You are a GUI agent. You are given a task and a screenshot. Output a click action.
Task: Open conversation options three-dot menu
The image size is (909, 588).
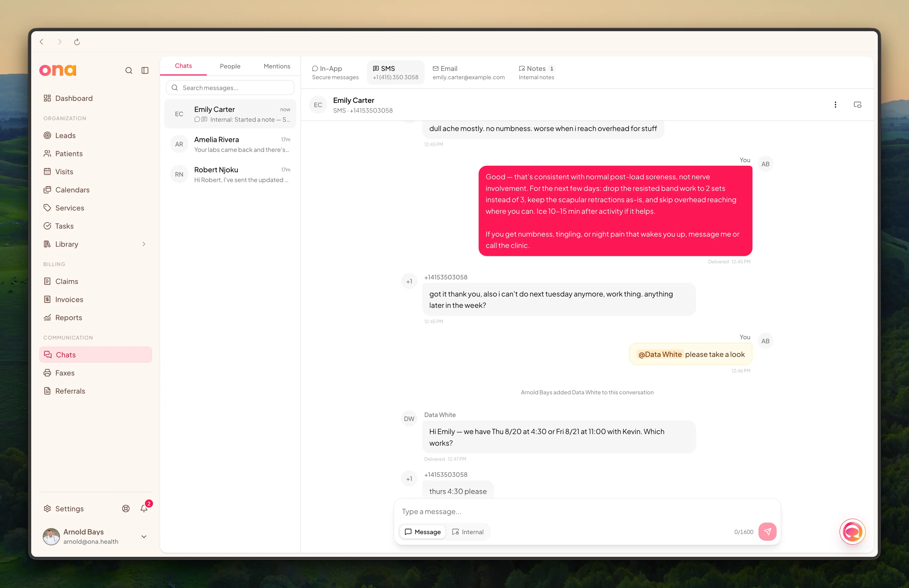click(x=835, y=105)
